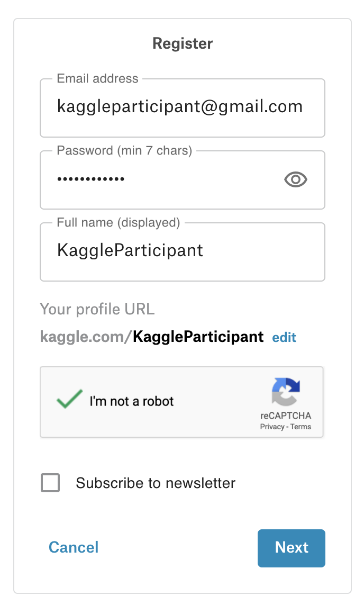
Task: Open reCAPTCHA Terms link
Action: point(301,427)
